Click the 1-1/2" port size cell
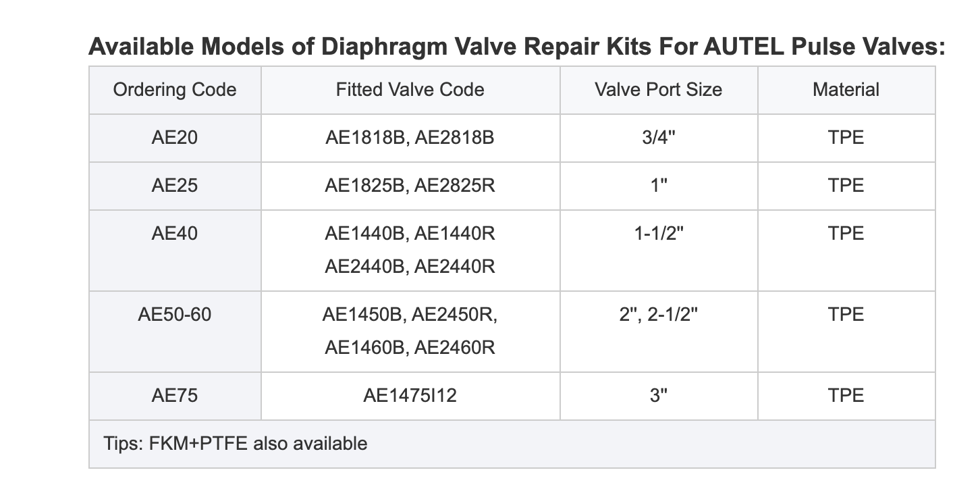980x489 pixels. point(659,251)
